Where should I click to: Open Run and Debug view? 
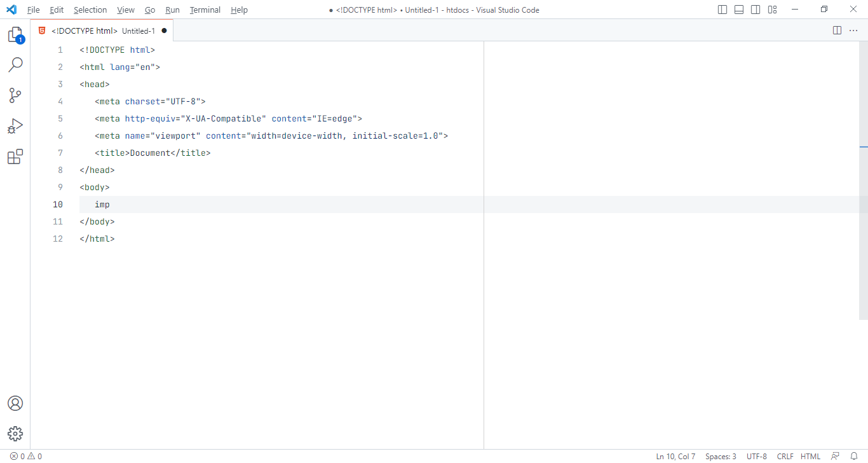pyautogui.click(x=15, y=126)
